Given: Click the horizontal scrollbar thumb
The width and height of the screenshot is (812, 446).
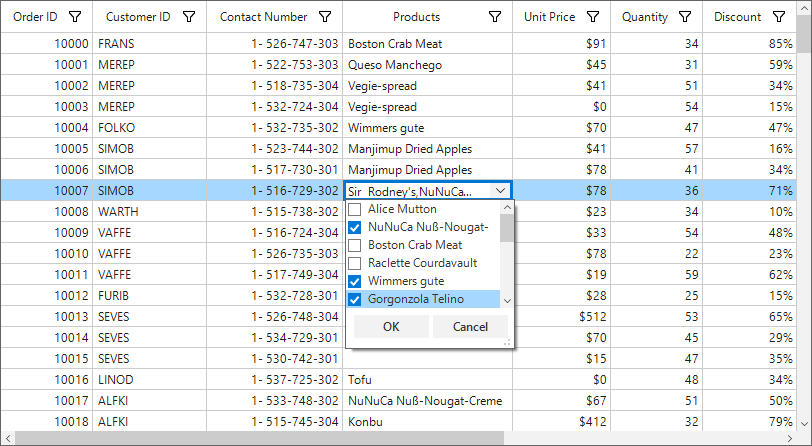Looking at the screenshot, I should tap(259, 438).
